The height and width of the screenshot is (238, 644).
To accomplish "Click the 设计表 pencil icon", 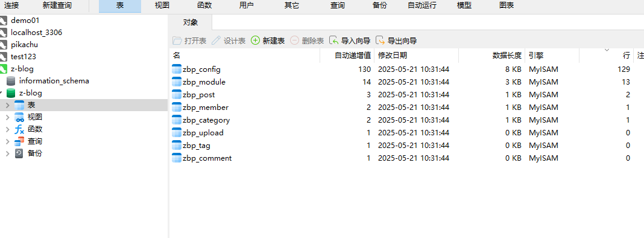I will [x=216, y=40].
